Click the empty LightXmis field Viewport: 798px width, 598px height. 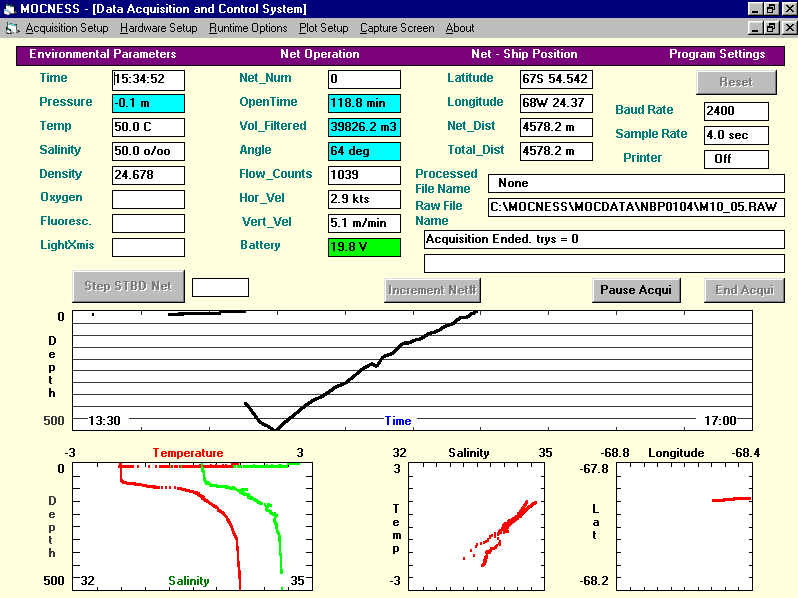coord(148,247)
